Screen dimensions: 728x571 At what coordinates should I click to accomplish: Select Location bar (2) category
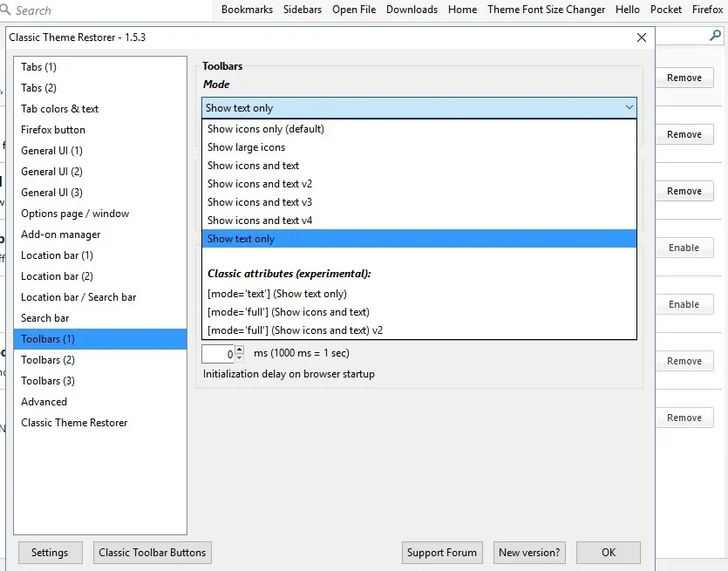click(x=100, y=276)
